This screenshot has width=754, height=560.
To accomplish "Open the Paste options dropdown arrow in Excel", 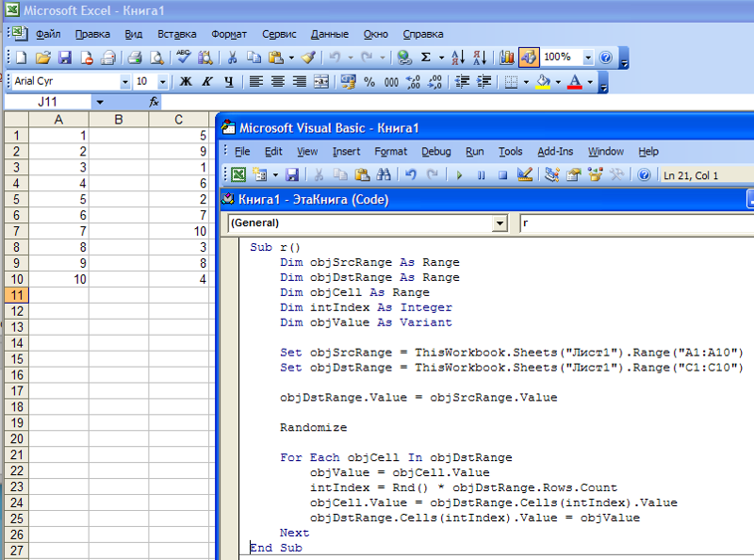I will [x=291, y=58].
